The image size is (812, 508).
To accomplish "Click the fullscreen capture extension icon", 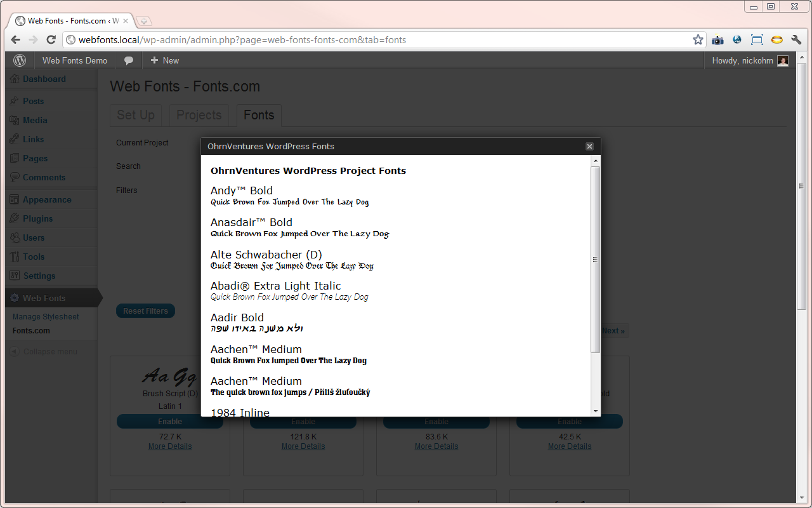I will coord(757,39).
